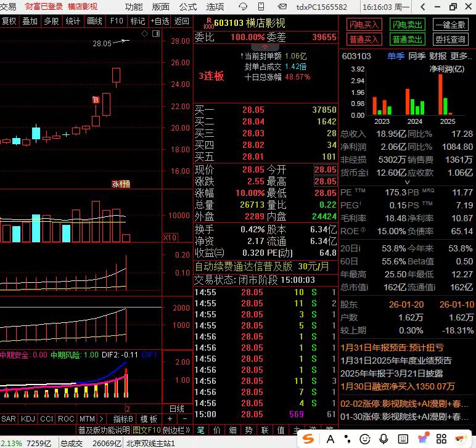Expand the 更多.. options
This screenshot has width=476, height=448.
pos(461,56)
